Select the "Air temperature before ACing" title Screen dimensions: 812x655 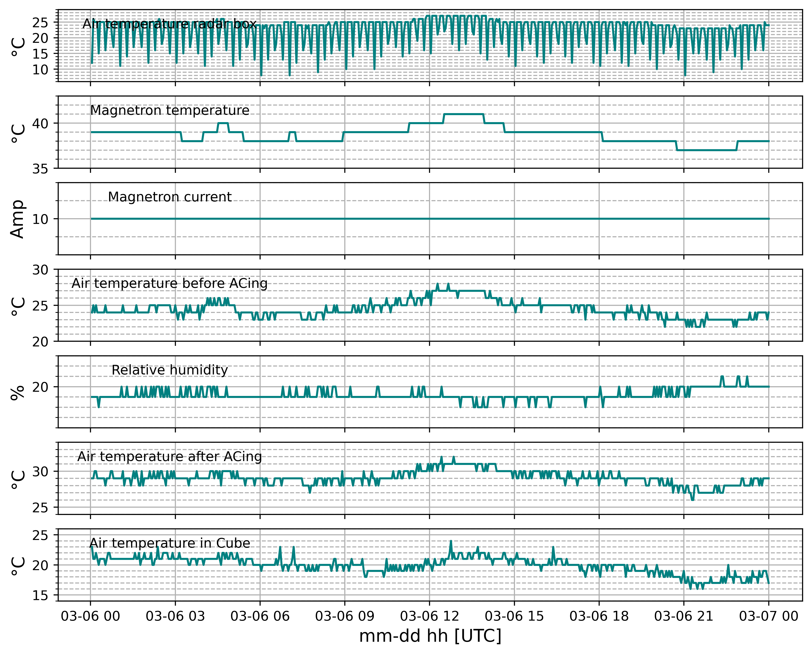tap(169, 283)
